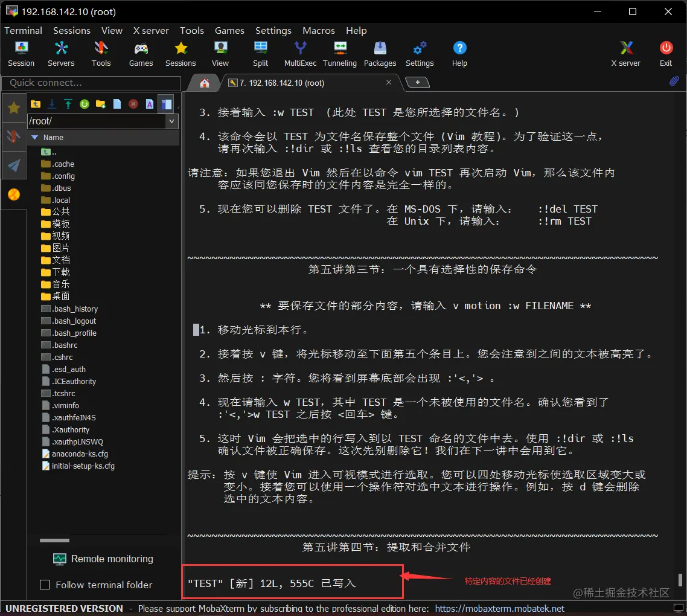The width and height of the screenshot is (687, 616).
Task: Click the Name column sort arrow
Action: [x=34, y=137]
